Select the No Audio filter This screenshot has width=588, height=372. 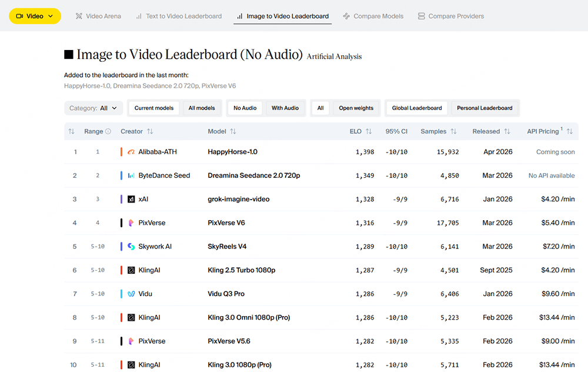(x=245, y=108)
